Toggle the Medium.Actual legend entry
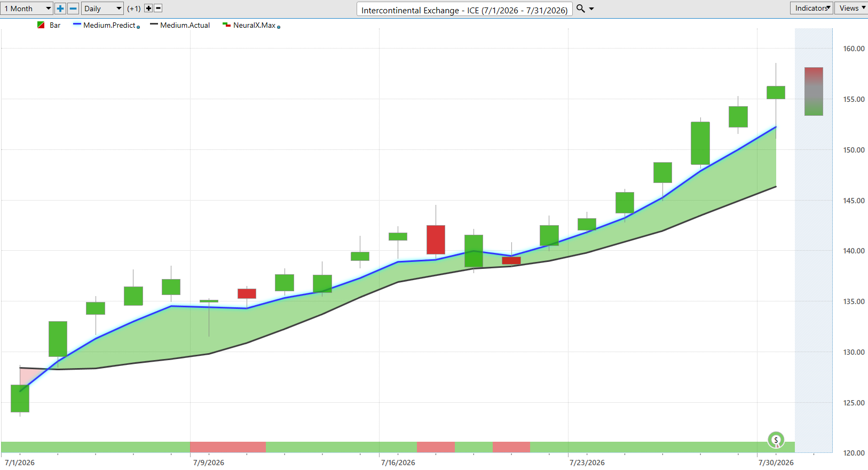868x470 pixels. tap(180, 25)
